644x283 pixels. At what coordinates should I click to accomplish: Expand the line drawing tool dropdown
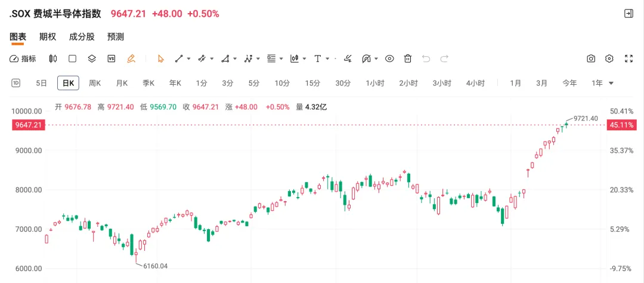[x=188, y=59]
